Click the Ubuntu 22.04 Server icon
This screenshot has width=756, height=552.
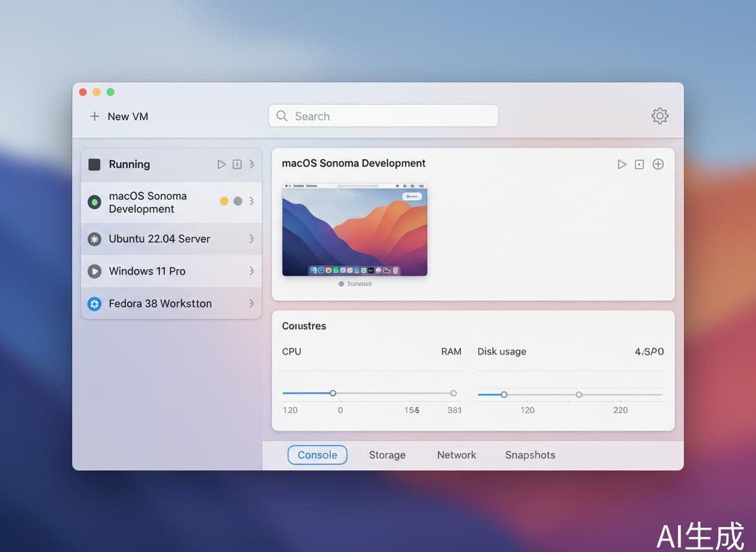(x=94, y=239)
